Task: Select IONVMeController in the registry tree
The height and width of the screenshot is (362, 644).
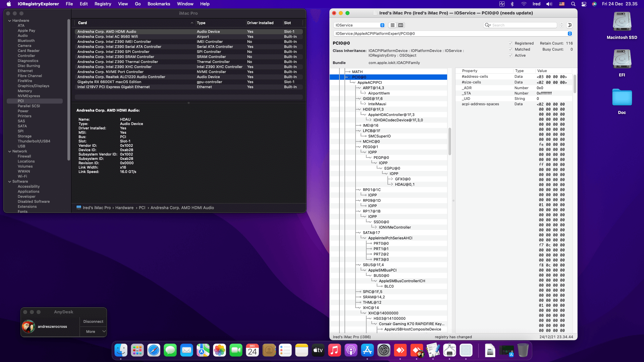Action: [395, 228]
